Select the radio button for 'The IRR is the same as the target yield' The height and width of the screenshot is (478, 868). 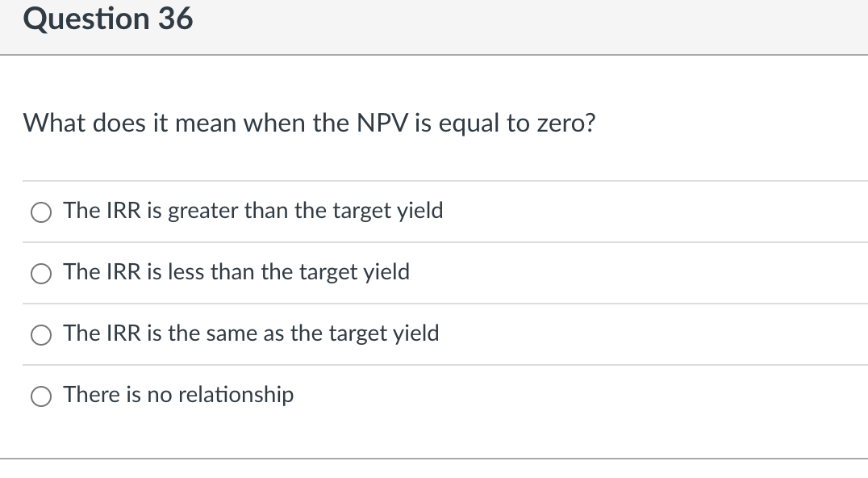[41, 334]
